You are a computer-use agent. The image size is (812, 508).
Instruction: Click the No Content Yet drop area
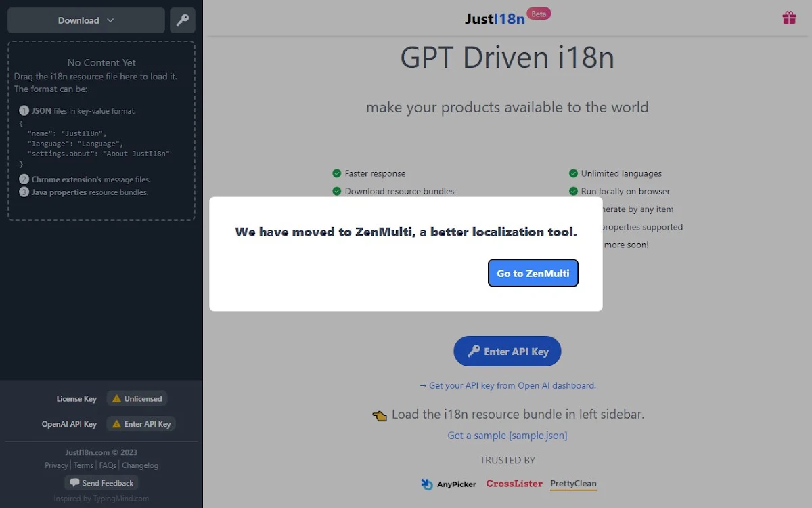(101, 131)
